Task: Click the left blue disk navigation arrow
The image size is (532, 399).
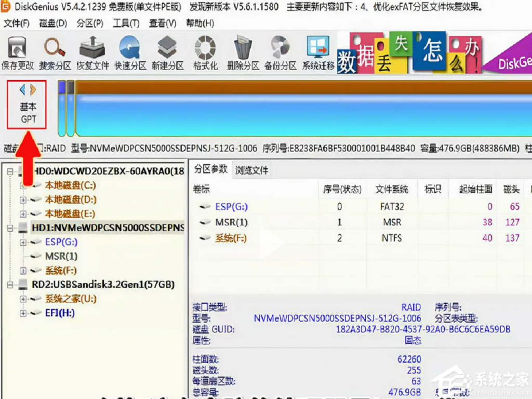Action: point(22,90)
